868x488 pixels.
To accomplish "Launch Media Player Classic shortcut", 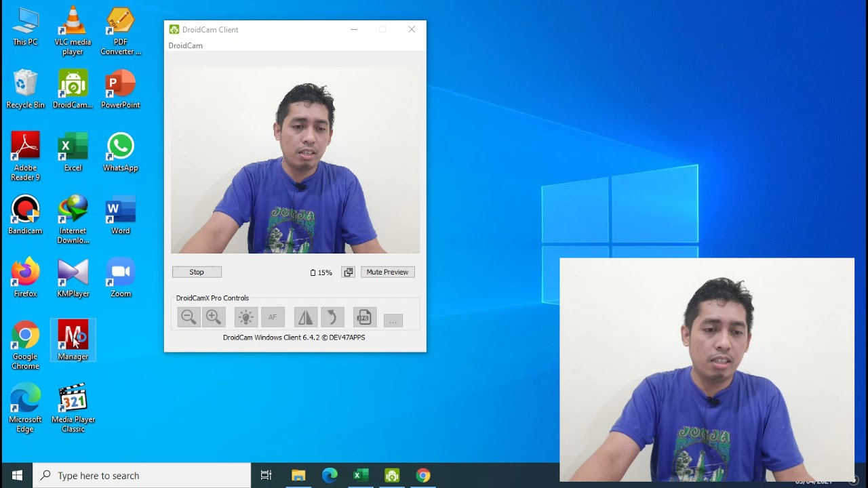I will (73, 409).
